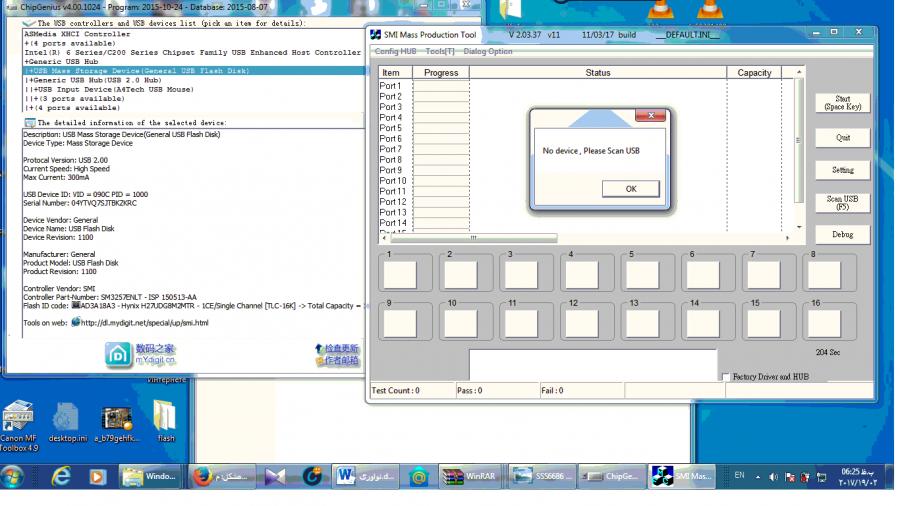Click OK in the No device dialog

(x=630, y=189)
